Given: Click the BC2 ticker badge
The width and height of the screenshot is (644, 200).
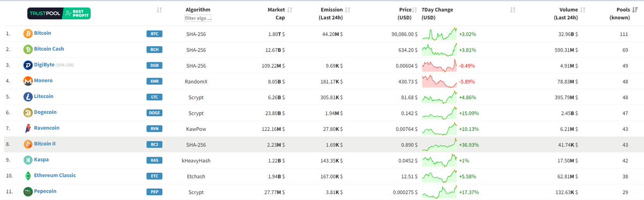Looking at the screenshot, I should coord(154,144).
